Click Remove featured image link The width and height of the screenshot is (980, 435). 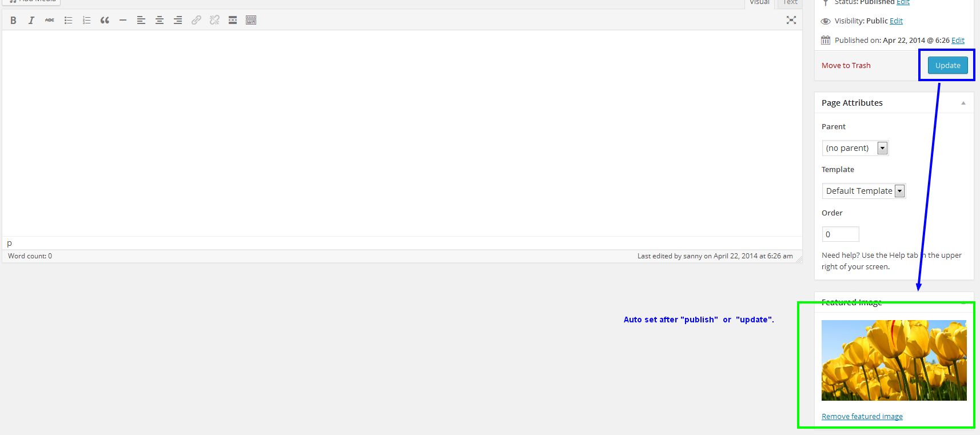pos(862,416)
